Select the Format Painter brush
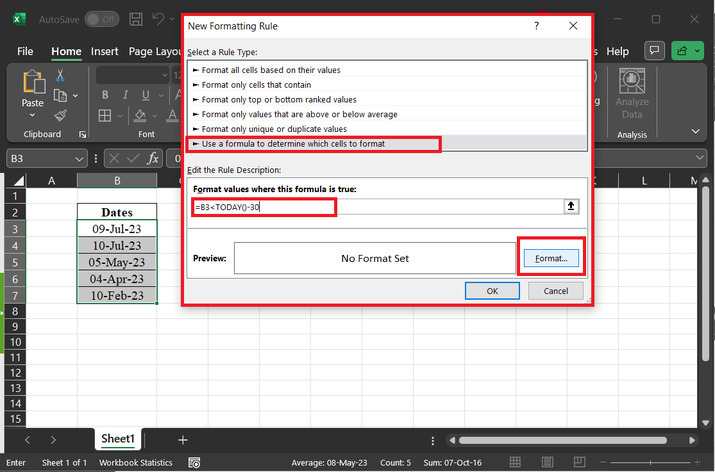Image resolution: width=715 pixels, height=472 pixels. [x=60, y=115]
